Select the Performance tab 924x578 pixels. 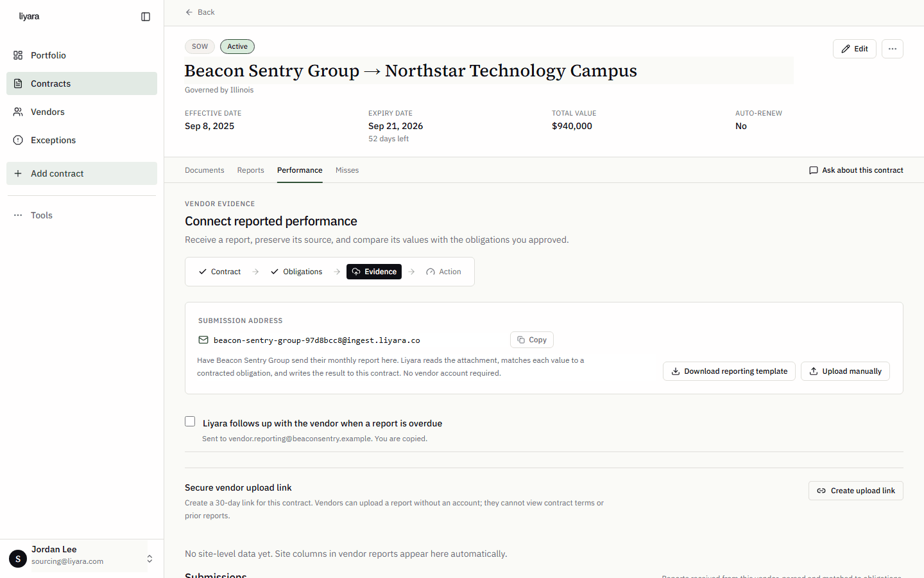click(300, 170)
